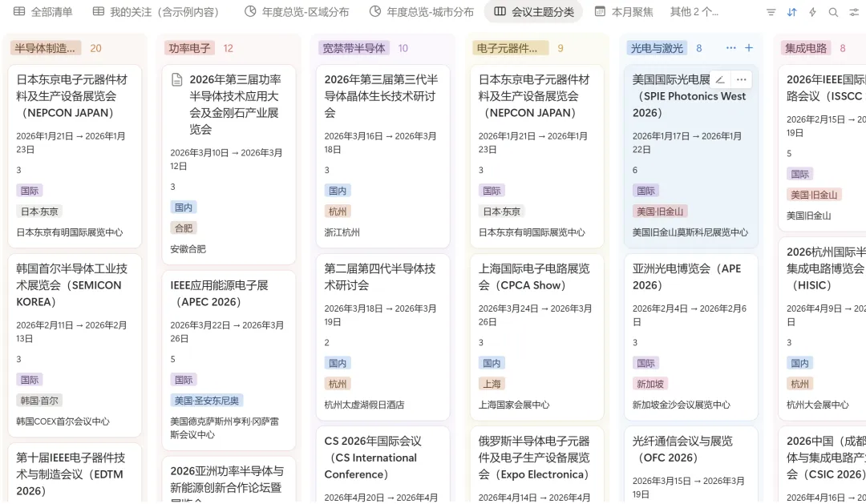
Task: Click the 上海 tag on CPCA Show card
Action: click(492, 384)
